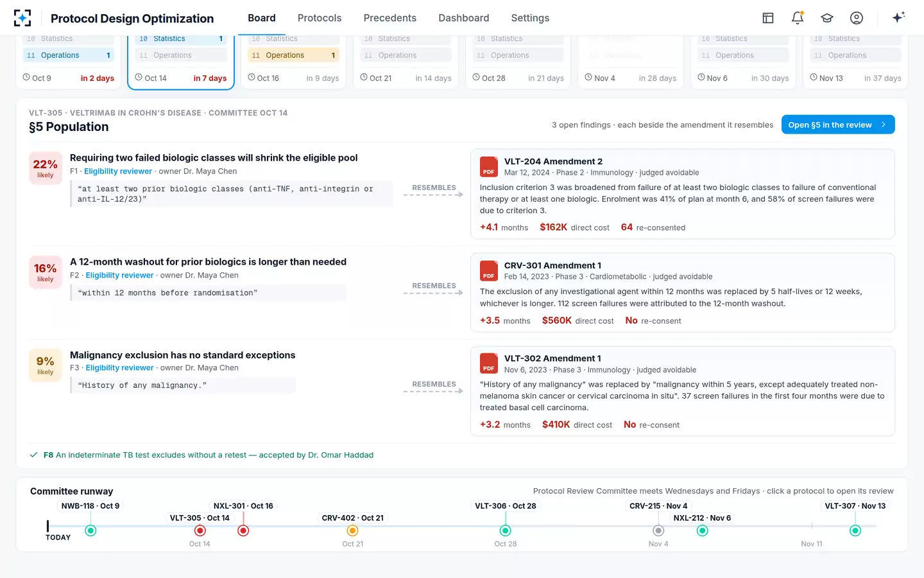Click the Operations row in the Oct 9 card
Screen dimensions: 924x578
click(68, 55)
